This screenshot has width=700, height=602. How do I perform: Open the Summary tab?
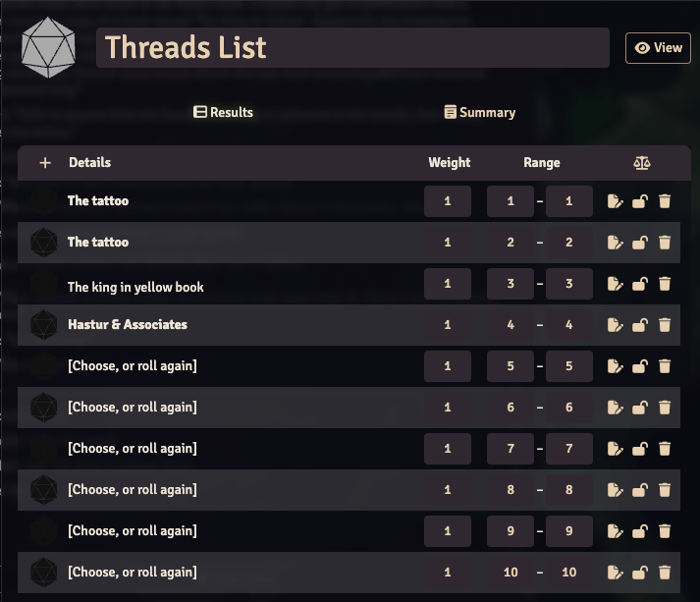point(479,112)
